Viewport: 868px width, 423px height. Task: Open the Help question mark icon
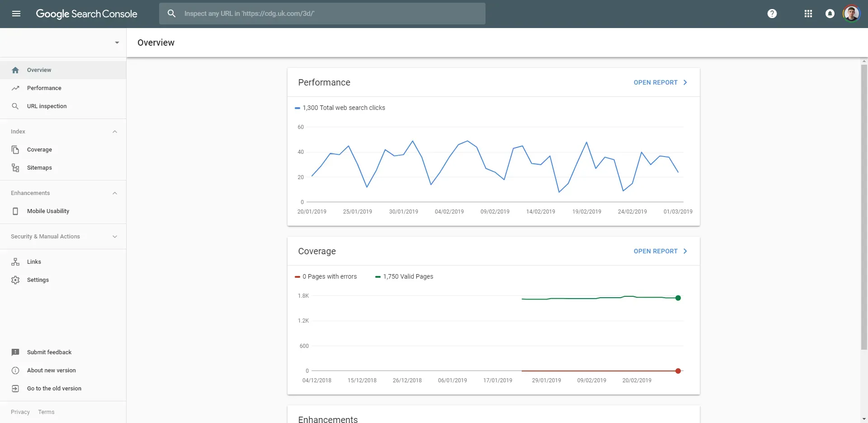(772, 14)
